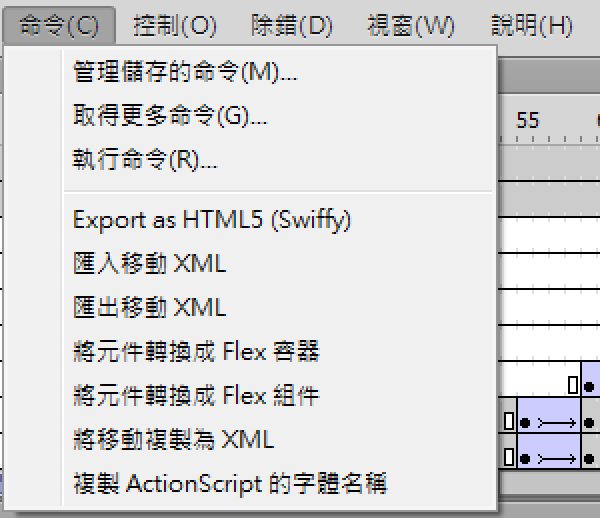
Task: Select 將元件轉換成 Flex 容器
Action: pos(277,352)
